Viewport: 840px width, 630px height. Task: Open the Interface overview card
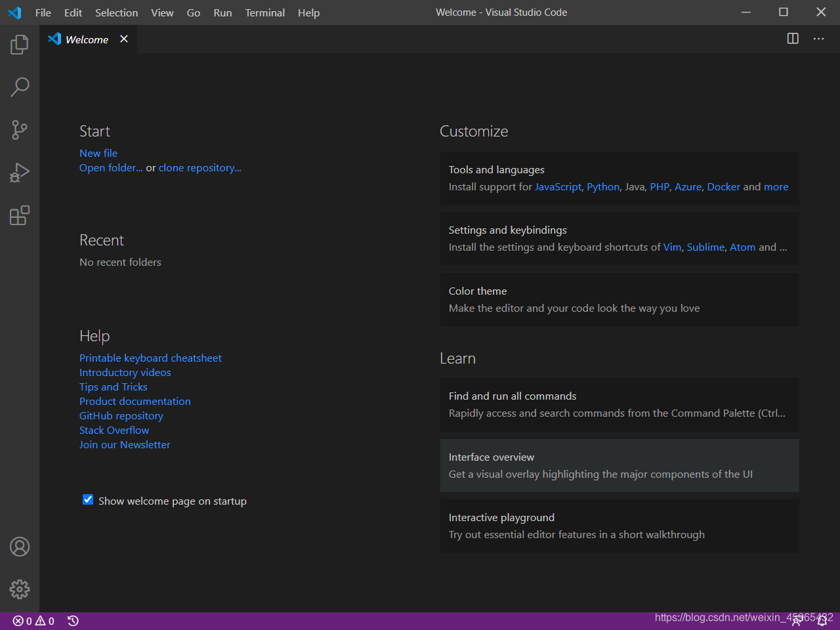pyautogui.click(x=619, y=465)
